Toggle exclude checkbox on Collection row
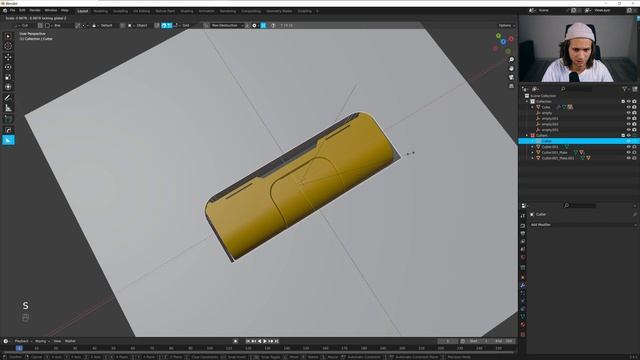 623,101
